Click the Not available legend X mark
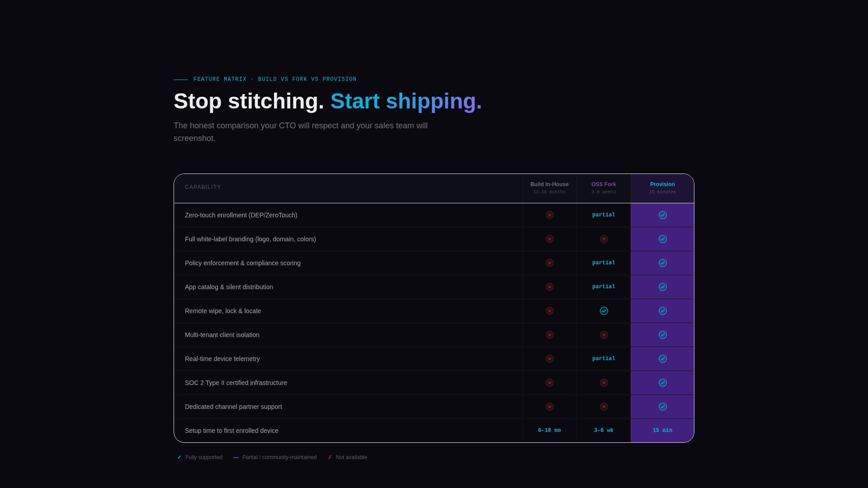The image size is (868, 488). (x=330, y=457)
